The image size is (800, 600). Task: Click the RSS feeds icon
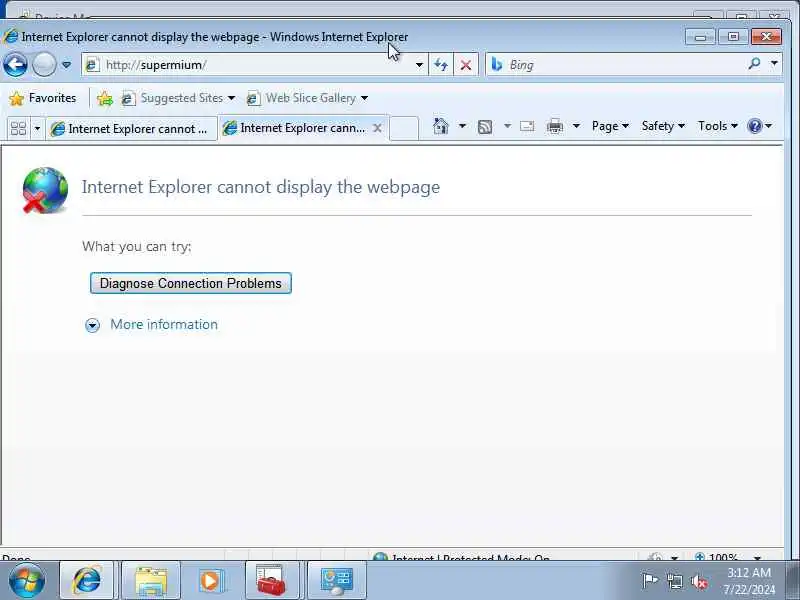485,127
